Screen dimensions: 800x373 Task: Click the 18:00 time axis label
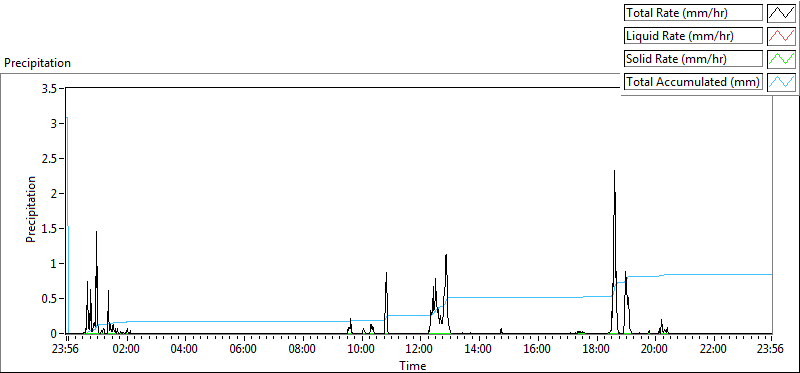point(595,350)
